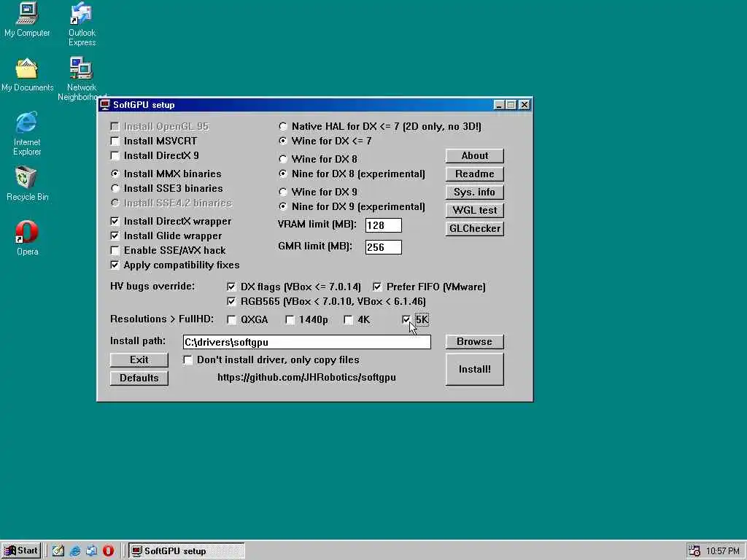Open the Readme button
This screenshot has height=560, width=747.
[x=474, y=174]
